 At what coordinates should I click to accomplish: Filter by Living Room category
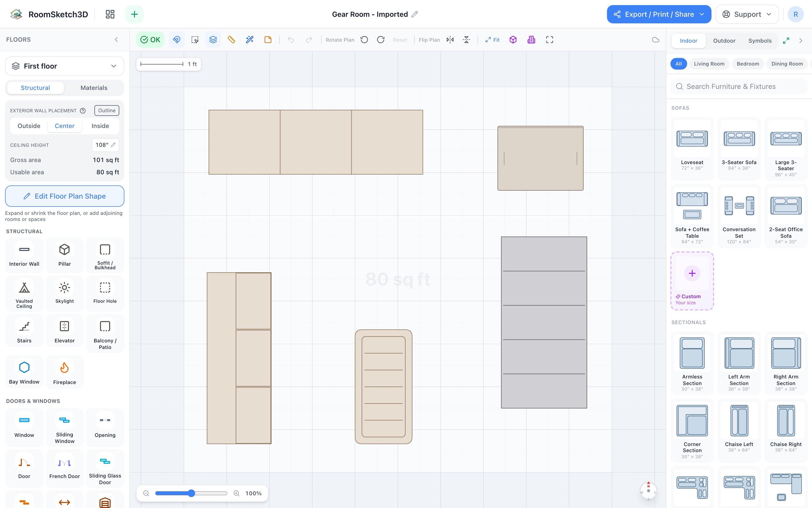click(x=709, y=64)
